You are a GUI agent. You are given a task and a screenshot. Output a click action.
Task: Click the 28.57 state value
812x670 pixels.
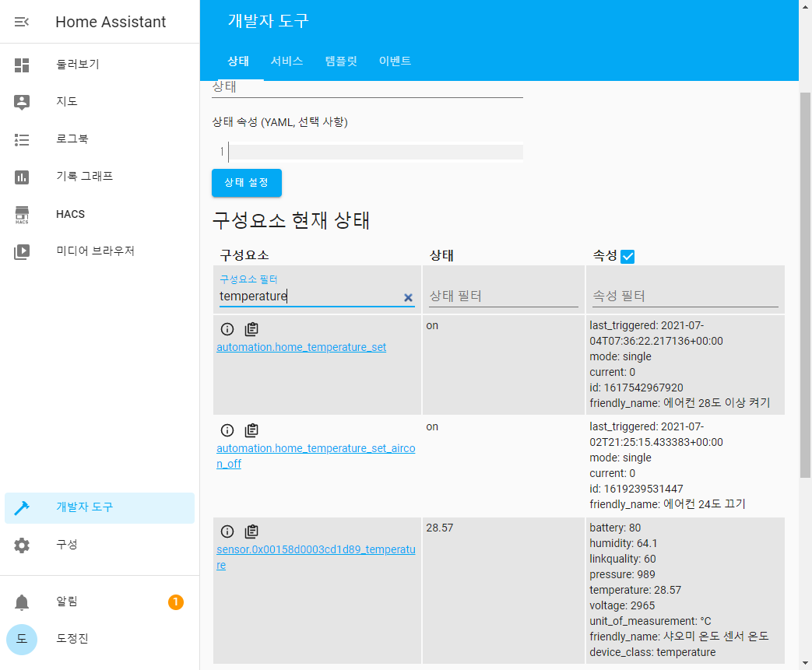click(440, 528)
